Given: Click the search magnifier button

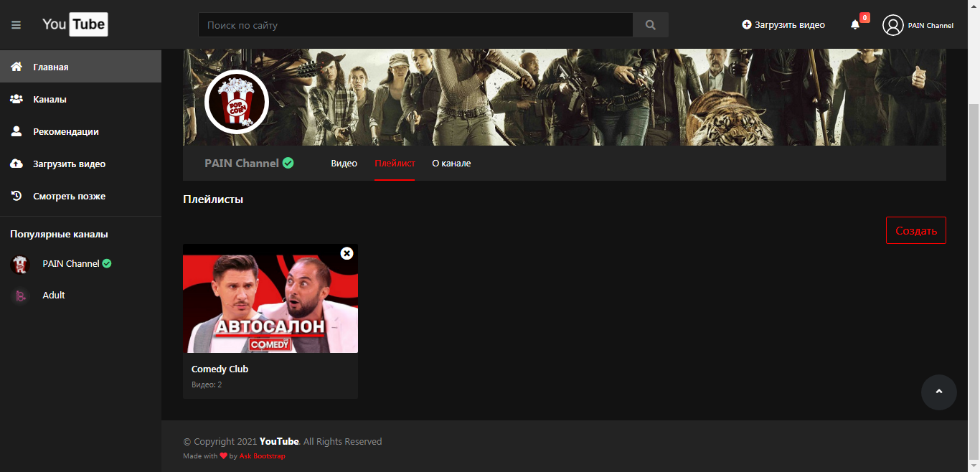Looking at the screenshot, I should 651,25.
